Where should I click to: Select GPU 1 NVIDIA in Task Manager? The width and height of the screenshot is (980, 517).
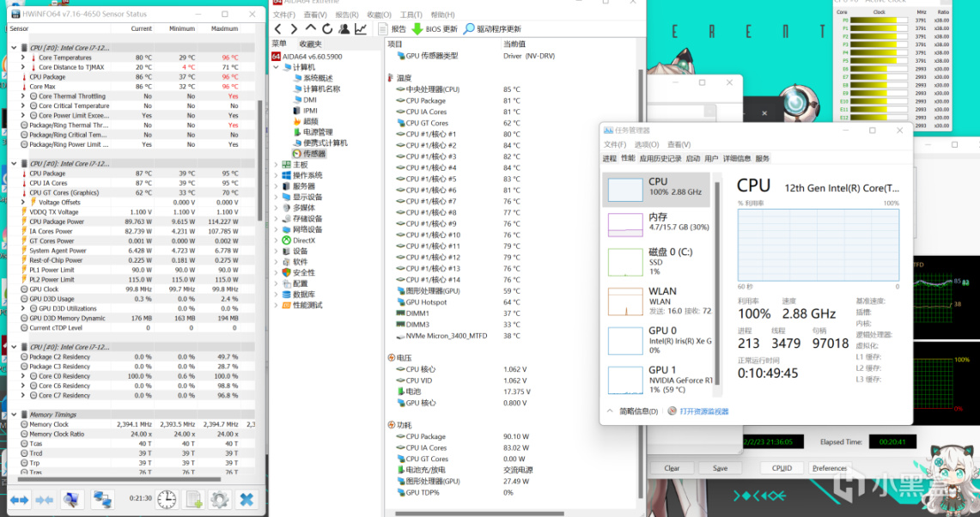click(x=657, y=380)
